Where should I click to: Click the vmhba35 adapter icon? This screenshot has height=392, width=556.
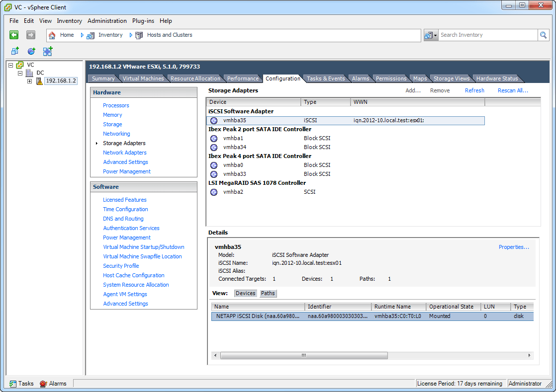point(214,120)
